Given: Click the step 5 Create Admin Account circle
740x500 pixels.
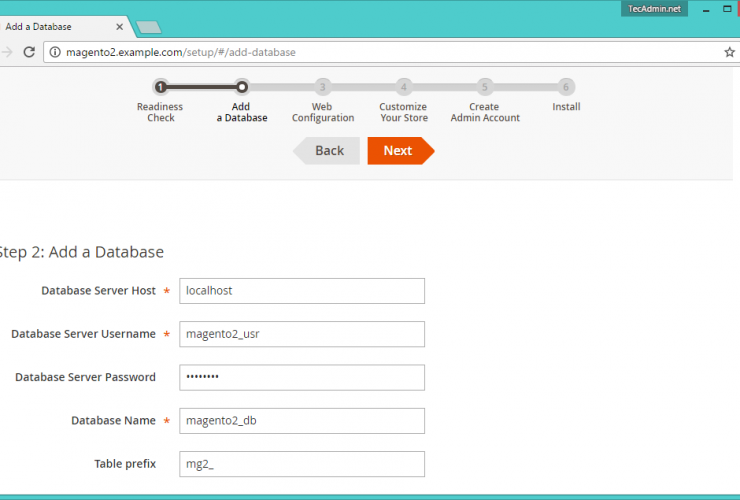Looking at the screenshot, I should [484, 87].
